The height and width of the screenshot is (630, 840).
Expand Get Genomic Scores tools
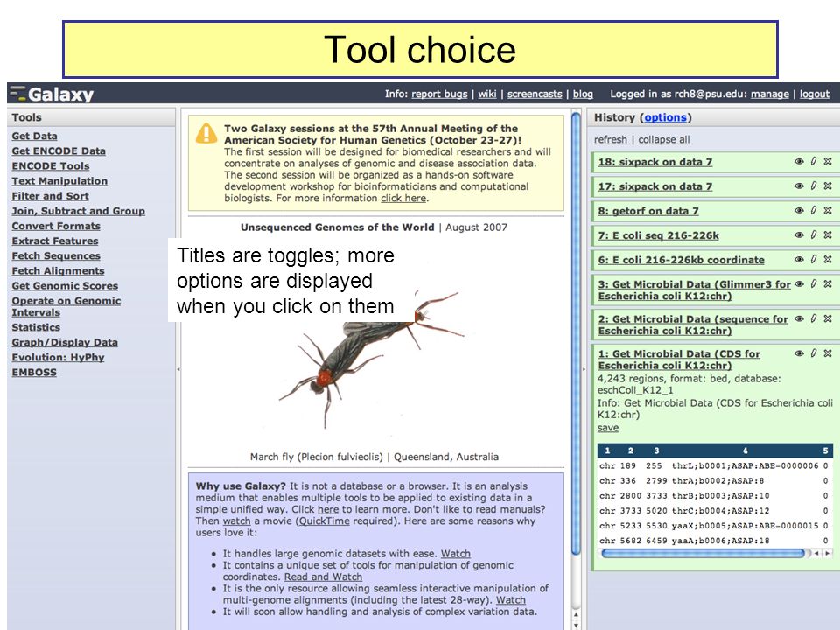pos(65,286)
